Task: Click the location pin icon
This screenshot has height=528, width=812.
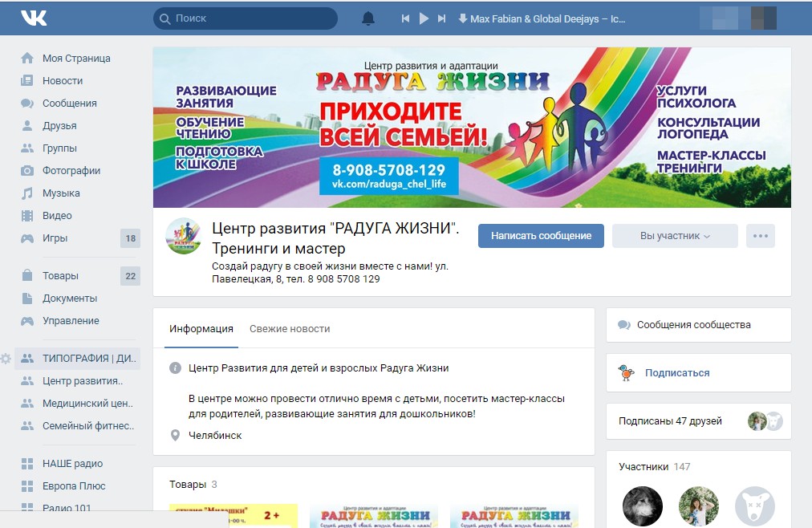Action: [x=175, y=436]
